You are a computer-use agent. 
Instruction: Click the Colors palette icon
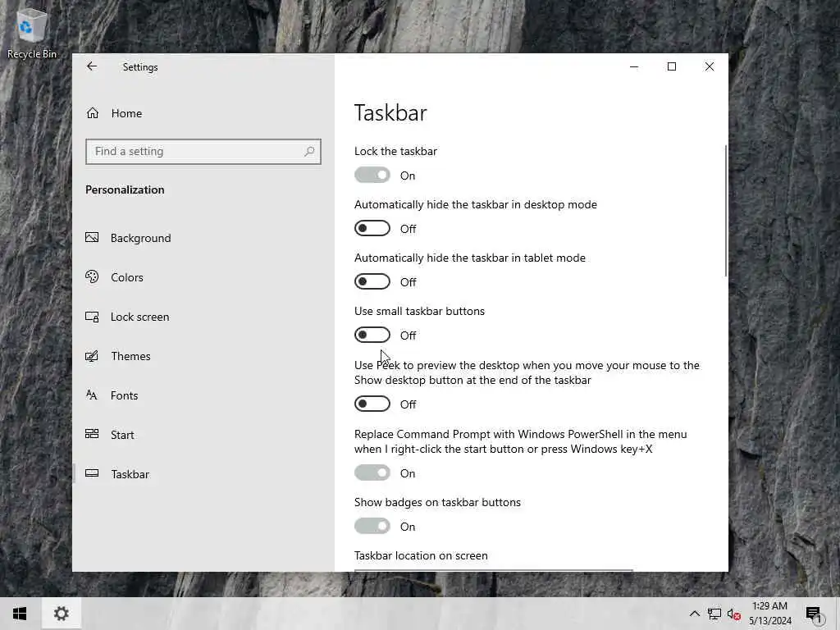[x=92, y=277]
